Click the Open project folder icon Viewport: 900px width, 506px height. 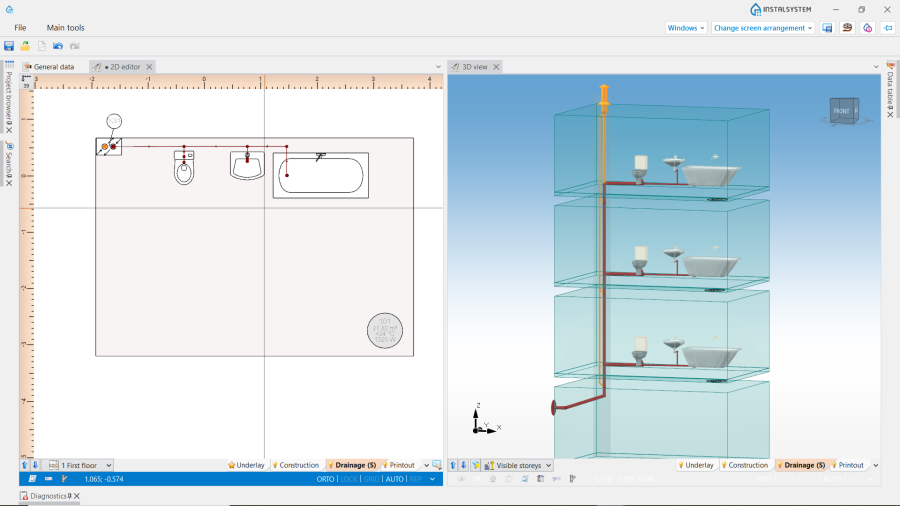pyautogui.click(x=25, y=46)
